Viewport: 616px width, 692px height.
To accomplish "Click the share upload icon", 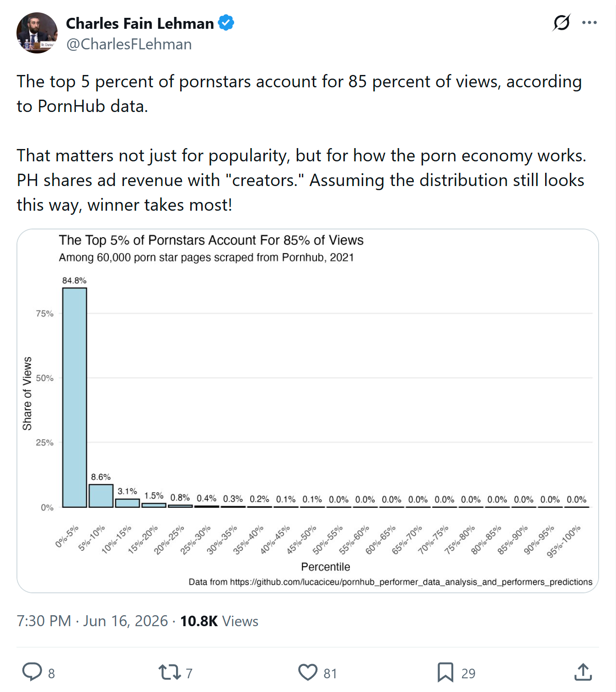I will (583, 672).
